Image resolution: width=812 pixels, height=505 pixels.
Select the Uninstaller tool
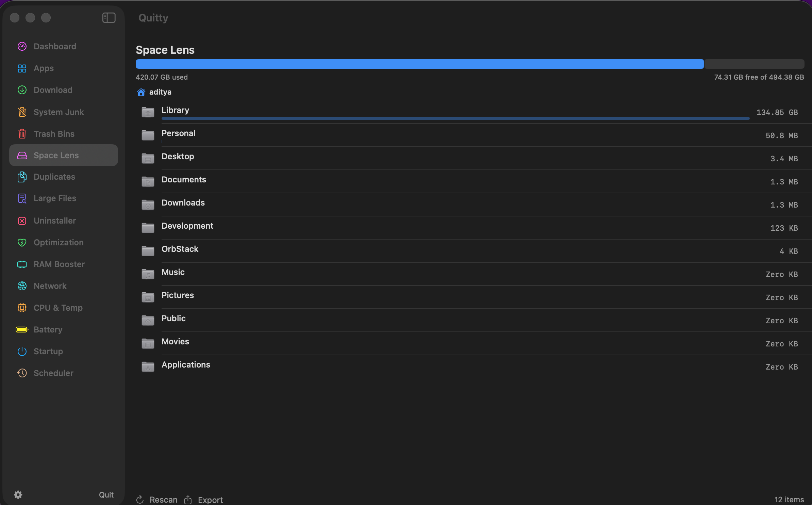click(54, 221)
